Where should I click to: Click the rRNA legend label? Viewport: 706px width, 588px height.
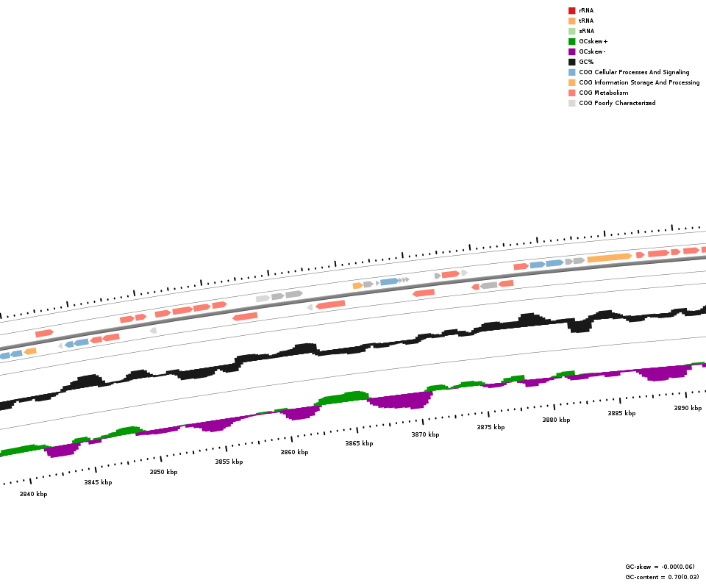pos(586,10)
